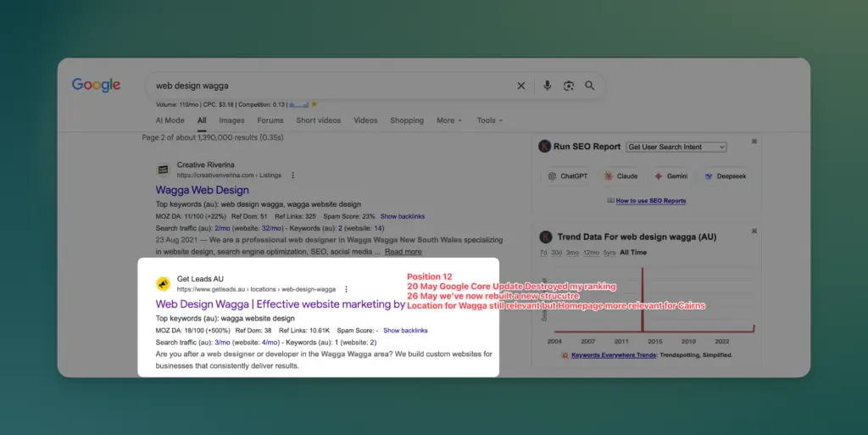The width and height of the screenshot is (868, 435).
Task: Click the red spike on trend chart
Action: tap(643, 298)
